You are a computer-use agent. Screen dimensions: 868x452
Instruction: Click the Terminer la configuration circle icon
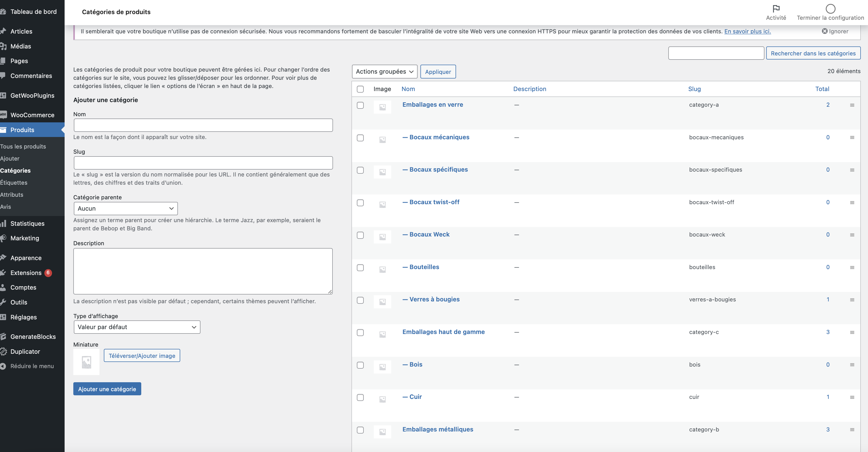click(x=830, y=8)
